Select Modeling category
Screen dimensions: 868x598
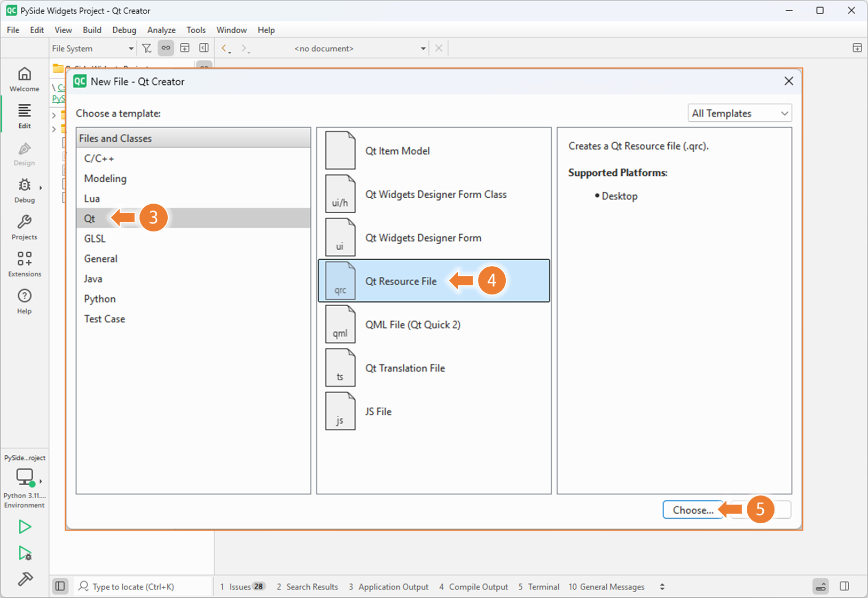193,178
